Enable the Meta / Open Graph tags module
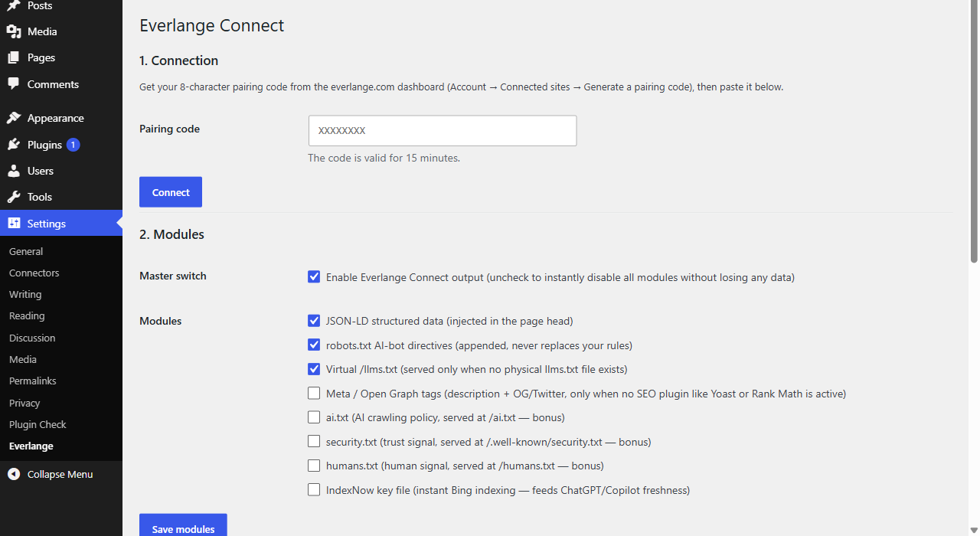This screenshot has height=536, width=980. (x=314, y=393)
